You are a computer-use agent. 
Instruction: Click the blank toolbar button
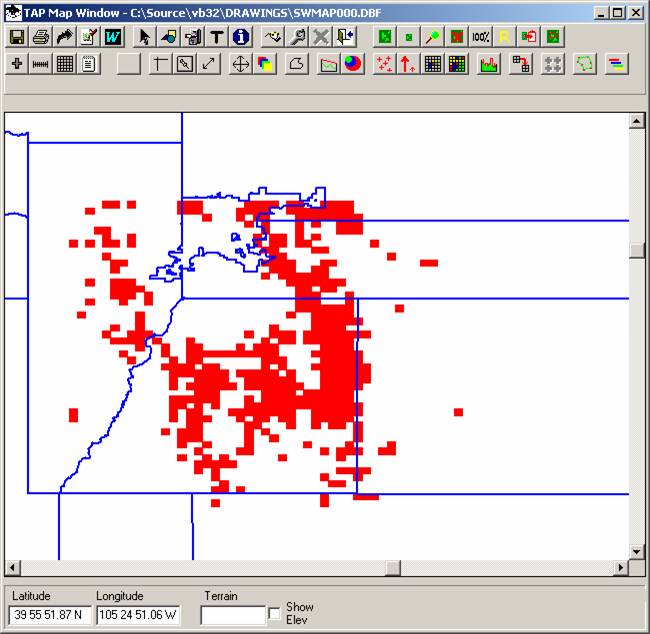pyautogui.click(x=129, y=64)
